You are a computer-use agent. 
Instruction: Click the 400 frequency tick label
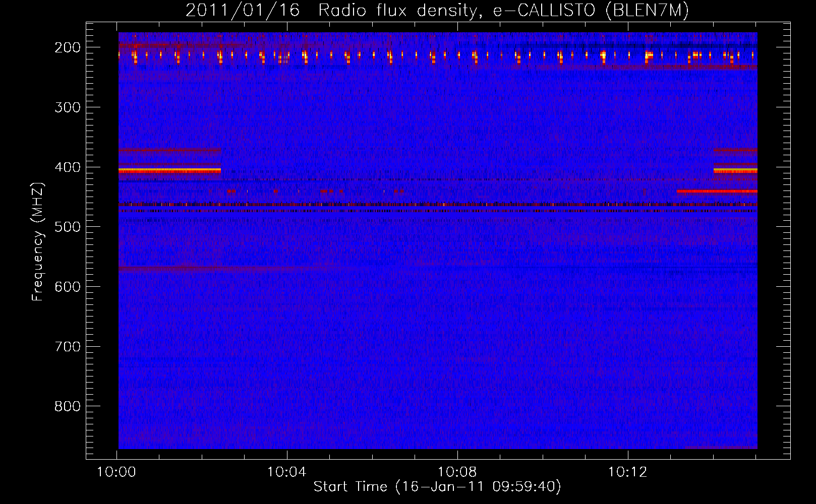(x=68, y=167)
